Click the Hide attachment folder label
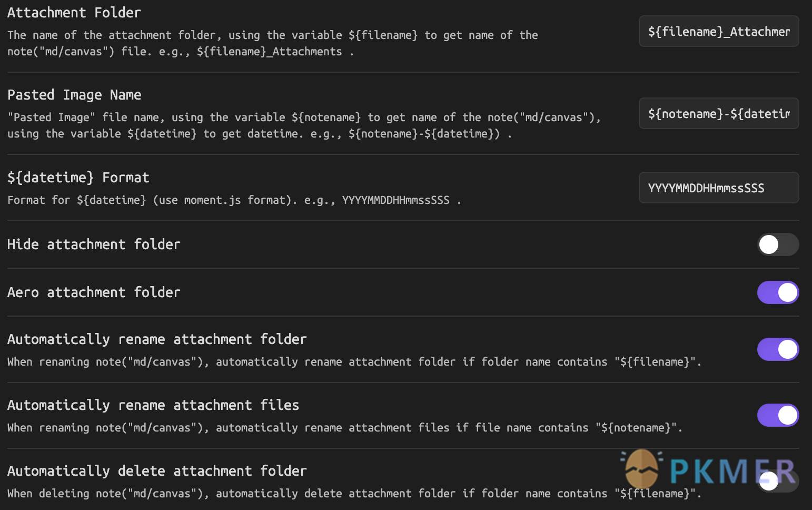Image resolution: width=812 pixels, height=510 pixels. 93,244
